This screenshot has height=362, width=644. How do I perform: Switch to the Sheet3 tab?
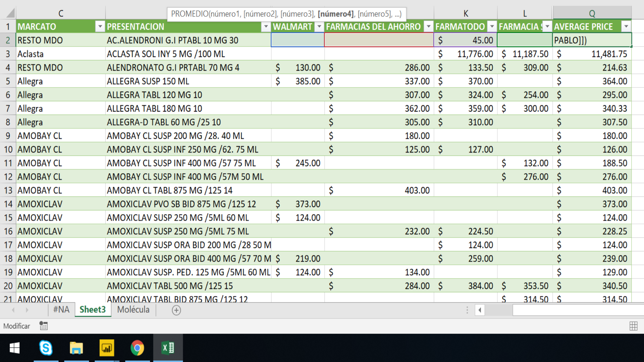(93, 309)
